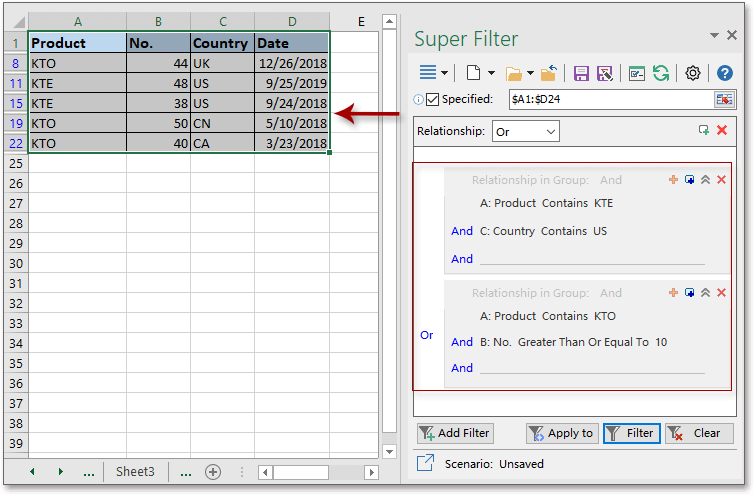Click the Add Filter button
Image resolution: width=754 pixels, height=495 pixels.
[x=455, y=433]
